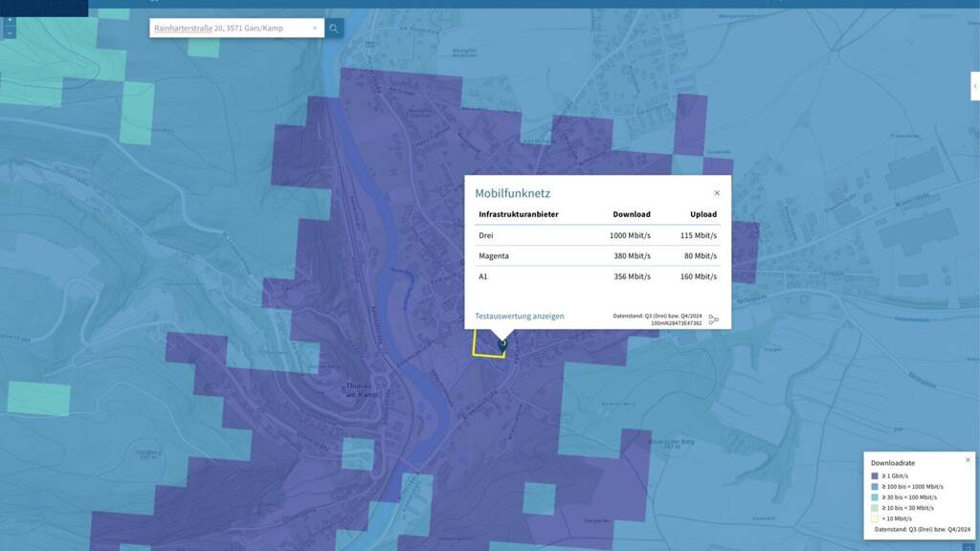This screenshot has height=551, width=980.
Task: Clear the address search field
Action: coord(315,29)
